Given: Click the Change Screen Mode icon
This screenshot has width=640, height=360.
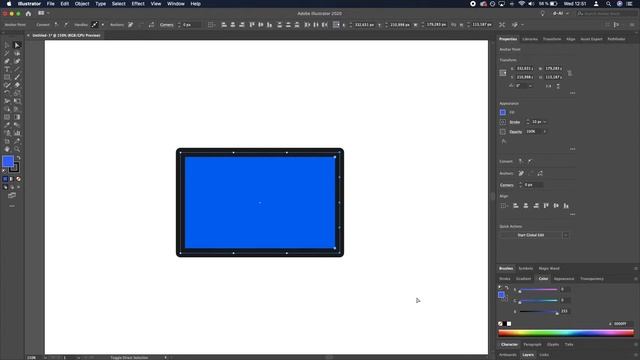Looking at the screenshot, I should [x=12, y=196].
